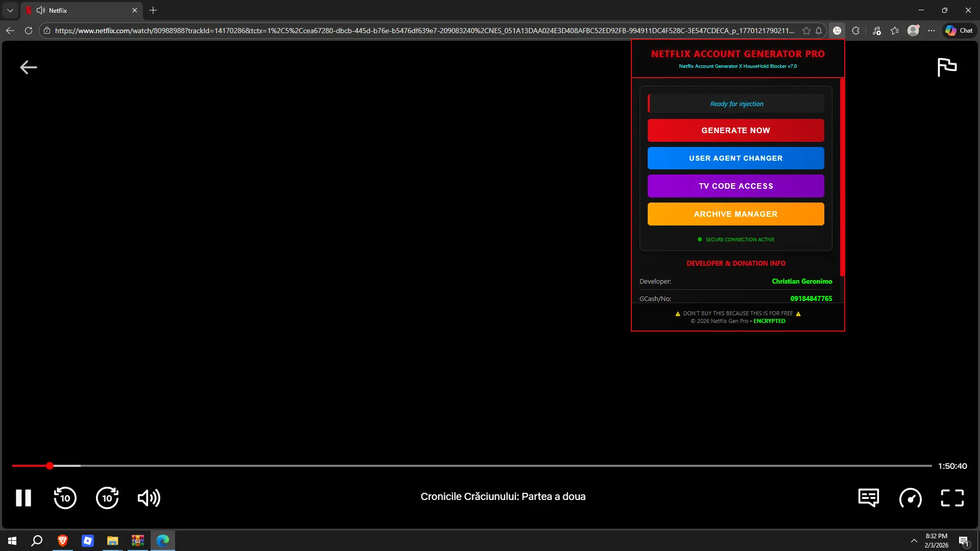
Task: Refresh the current page
Action: pos(29,31)
